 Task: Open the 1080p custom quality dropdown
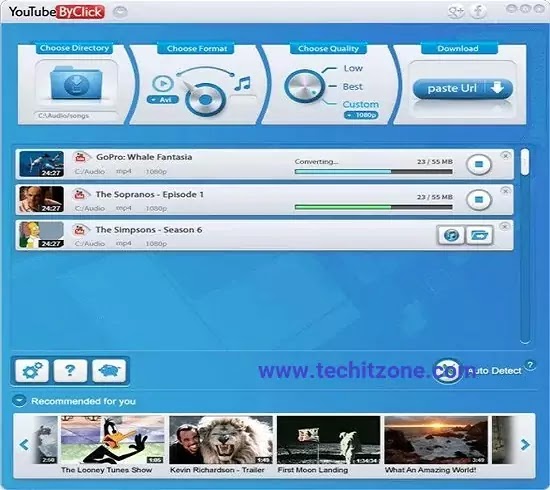click(361, 115)
